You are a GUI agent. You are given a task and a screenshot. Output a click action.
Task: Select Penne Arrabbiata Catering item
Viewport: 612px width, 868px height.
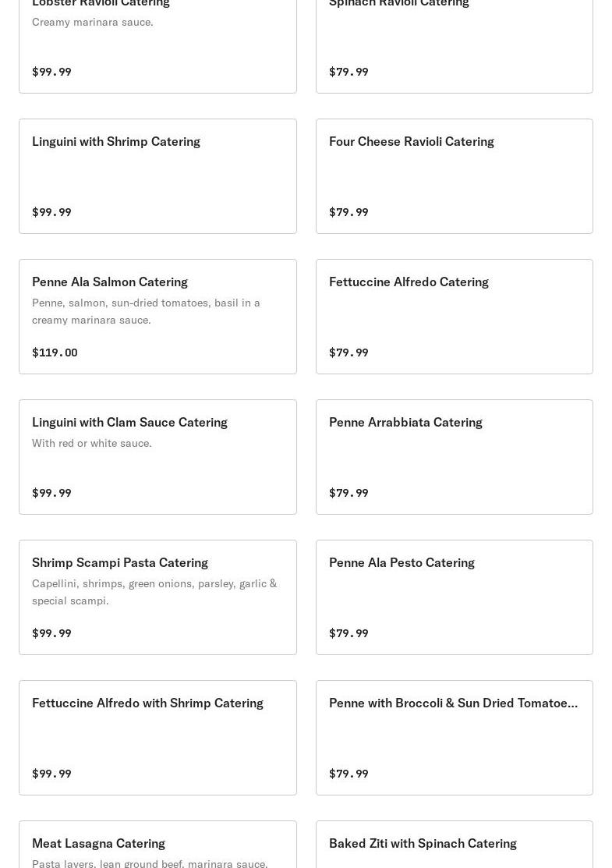tap(455, 457)
